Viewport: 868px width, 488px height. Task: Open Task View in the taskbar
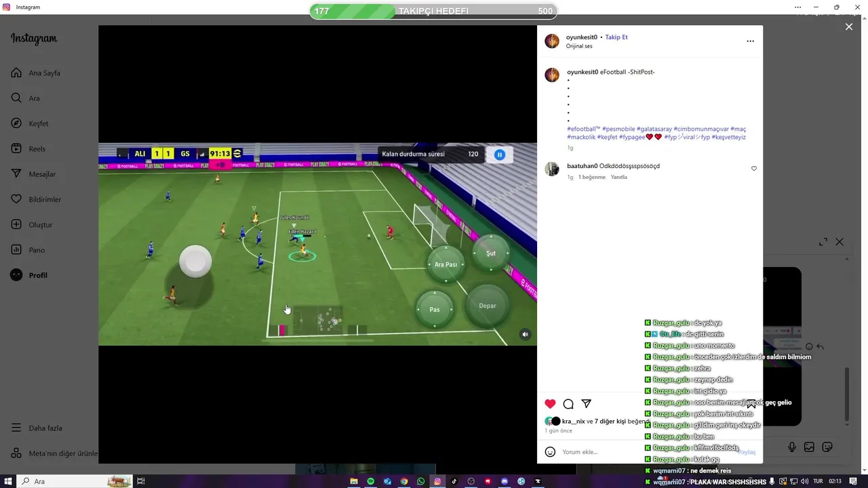pos(141,481)
